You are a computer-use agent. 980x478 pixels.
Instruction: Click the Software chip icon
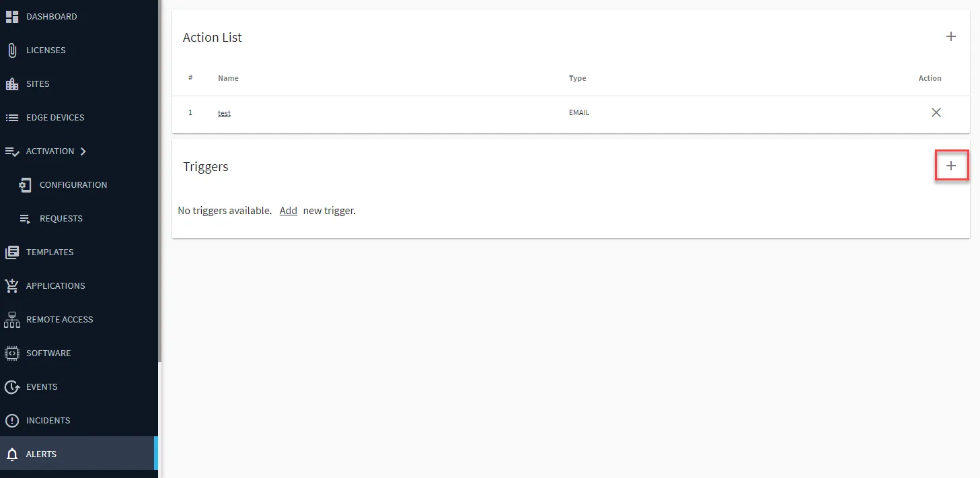click(x=12, y=353)
